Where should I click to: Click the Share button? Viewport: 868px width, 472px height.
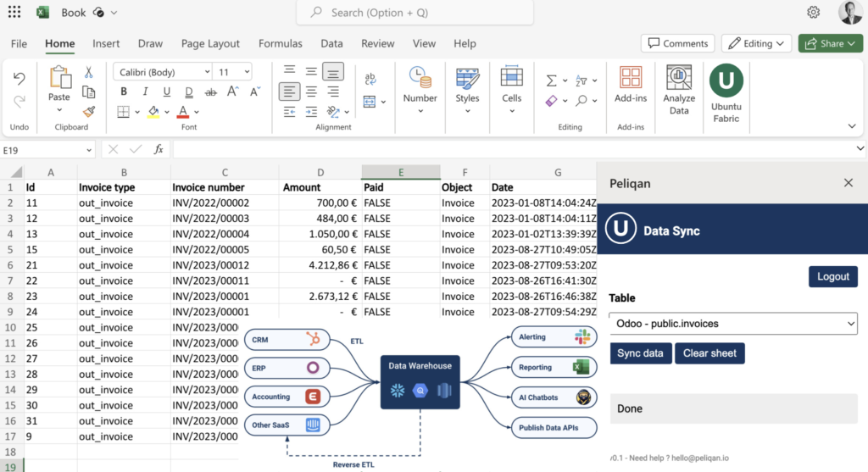831,43
